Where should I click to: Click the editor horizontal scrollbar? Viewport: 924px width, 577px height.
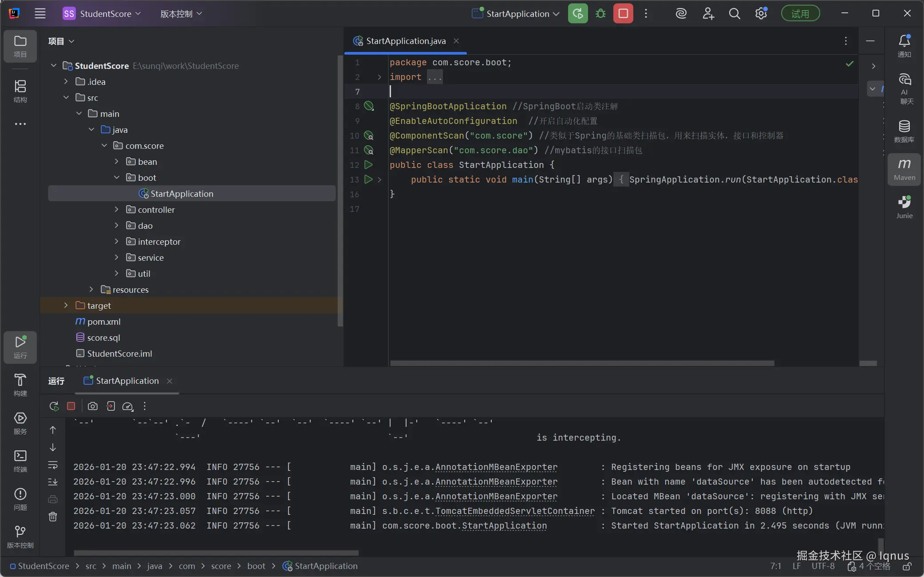tap(581, 363)
